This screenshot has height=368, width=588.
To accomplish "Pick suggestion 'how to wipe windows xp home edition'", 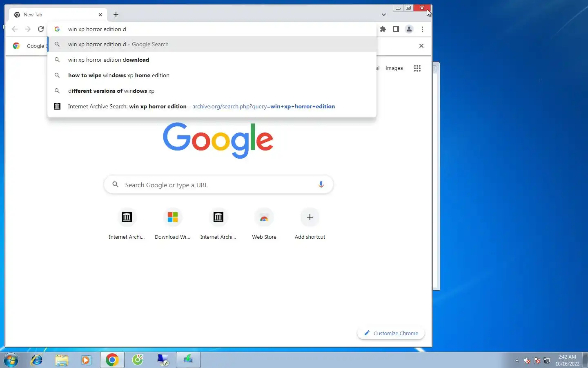I will pyautogui.click(x=212, y=75).
